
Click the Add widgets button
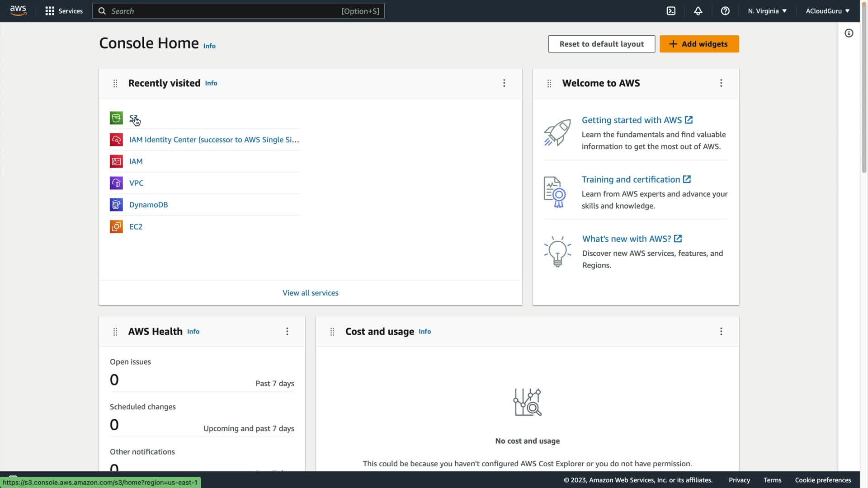[699, 44]
